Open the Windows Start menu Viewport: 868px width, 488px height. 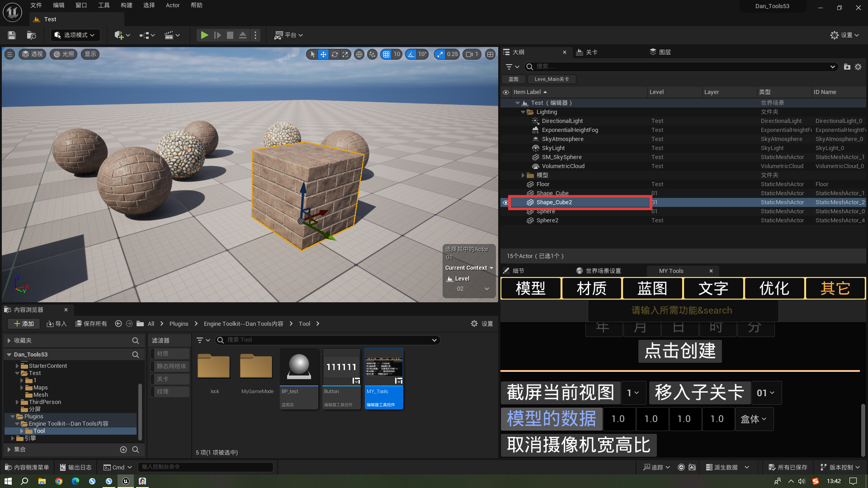click(8, 481)
